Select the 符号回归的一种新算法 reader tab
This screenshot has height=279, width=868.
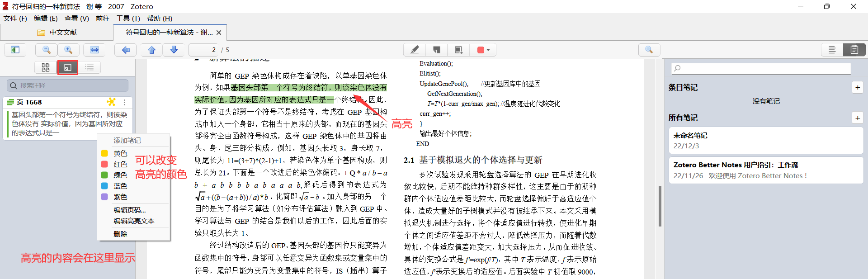click(169, 33)
